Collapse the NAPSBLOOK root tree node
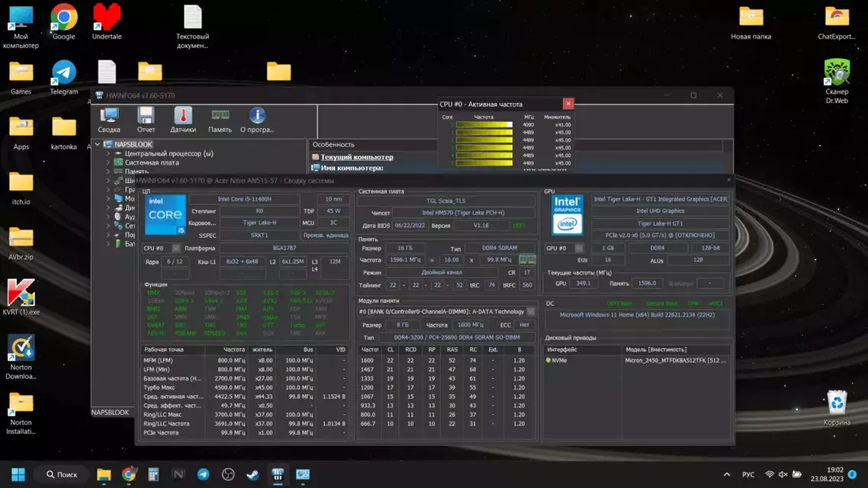Viewport: 868px width, 488px height. (98, 144)
